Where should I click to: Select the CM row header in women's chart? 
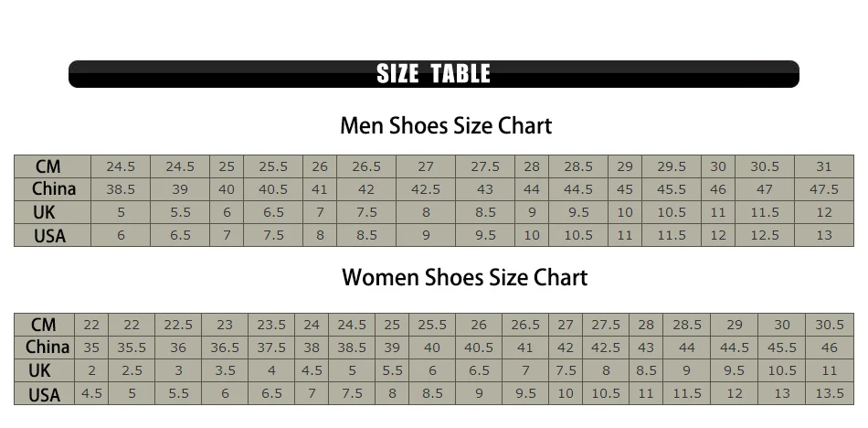[43, 325]
